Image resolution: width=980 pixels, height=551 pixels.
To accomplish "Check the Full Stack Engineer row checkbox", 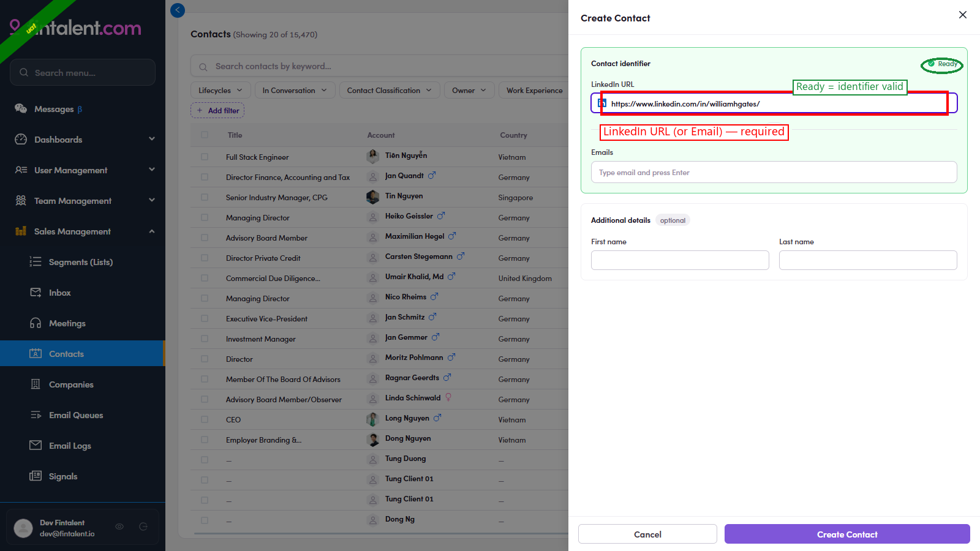I will 205,157.
